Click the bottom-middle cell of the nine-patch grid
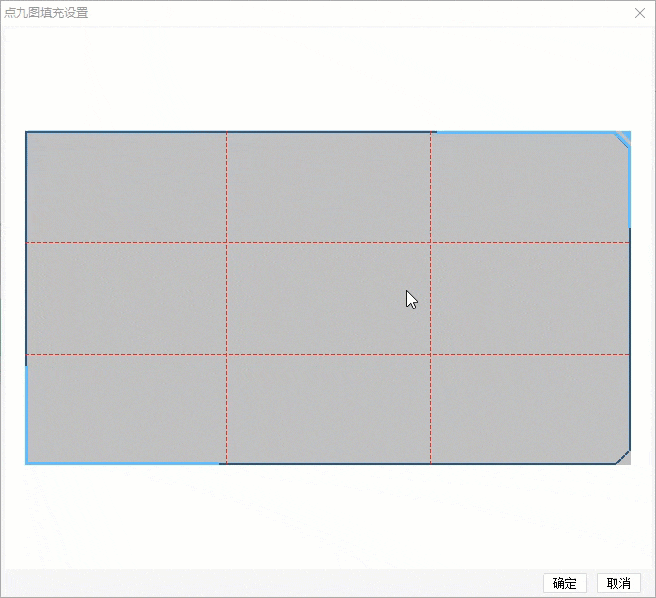656x598 pixels. [328, 409]
